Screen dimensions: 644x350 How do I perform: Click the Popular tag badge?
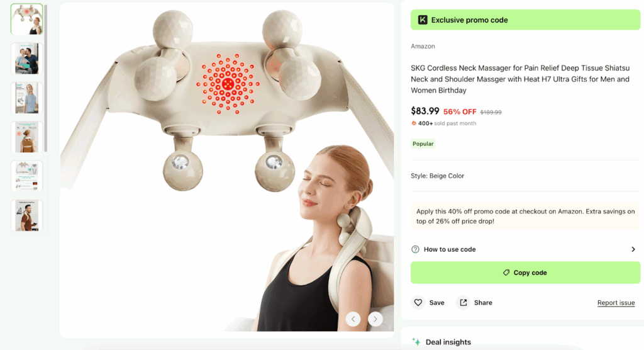coord(423,144)
